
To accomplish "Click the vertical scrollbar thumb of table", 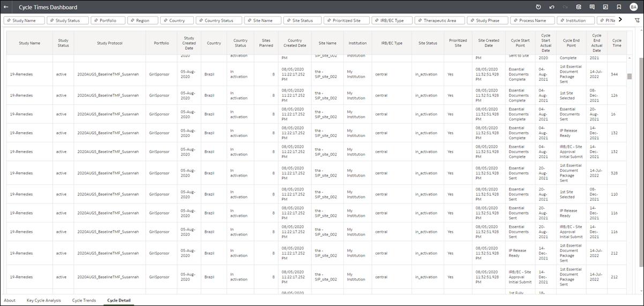I will 630,75.
